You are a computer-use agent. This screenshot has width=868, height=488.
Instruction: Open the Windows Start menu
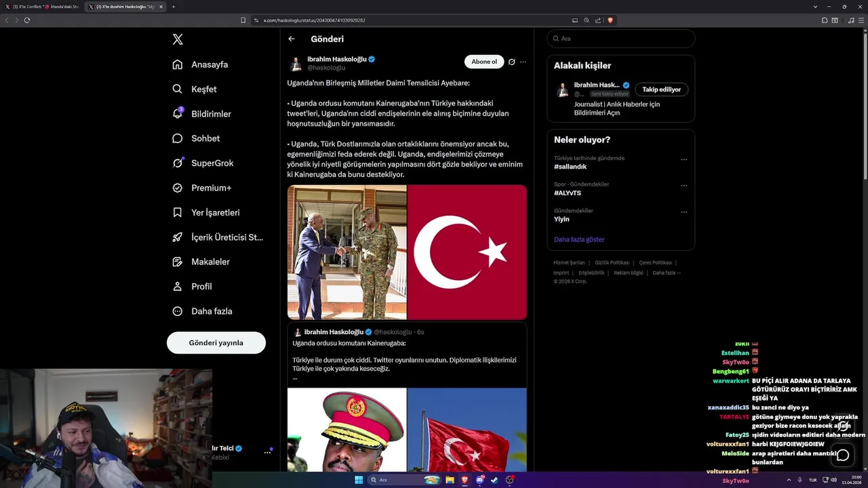[359, 480]
